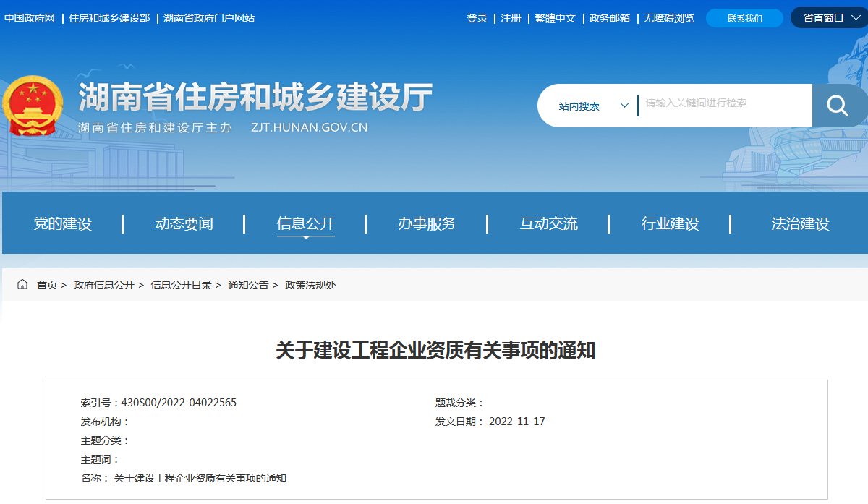
Task: Open the 党的建设 menu
Action: [63, 223]
